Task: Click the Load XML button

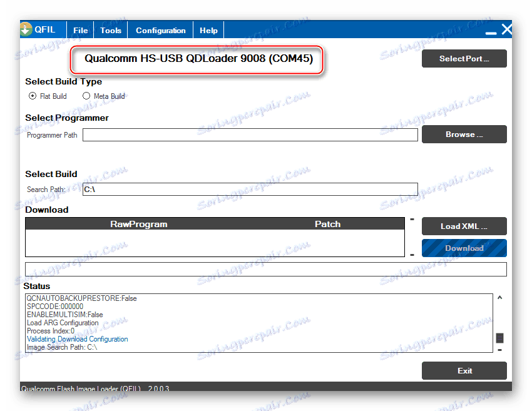Action: [464, 226]
